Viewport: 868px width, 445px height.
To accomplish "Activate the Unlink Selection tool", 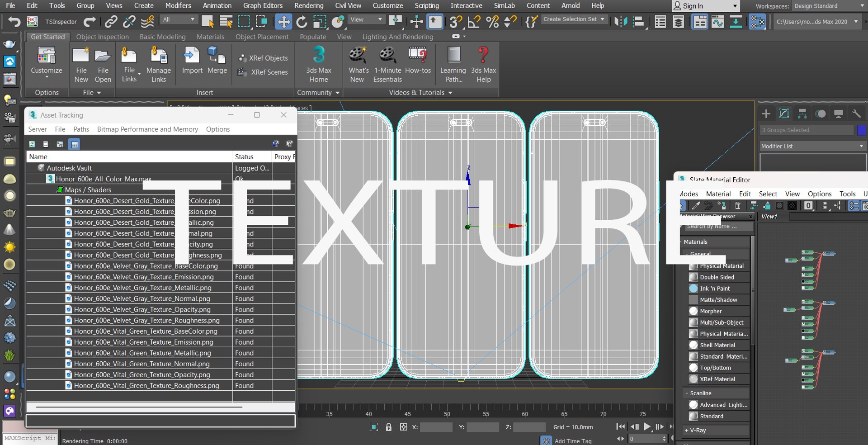I will [129, 21].
